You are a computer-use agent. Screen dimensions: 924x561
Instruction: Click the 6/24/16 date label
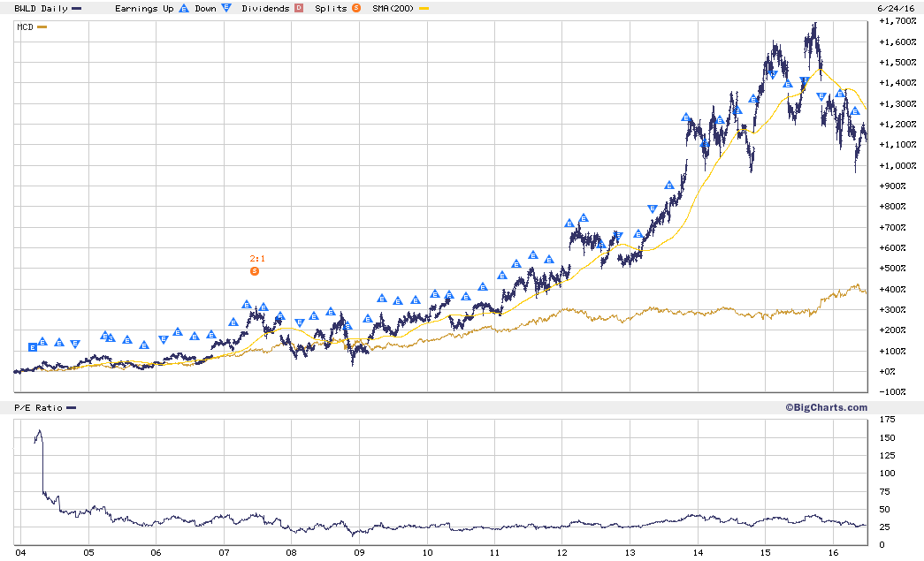point(897,8)
